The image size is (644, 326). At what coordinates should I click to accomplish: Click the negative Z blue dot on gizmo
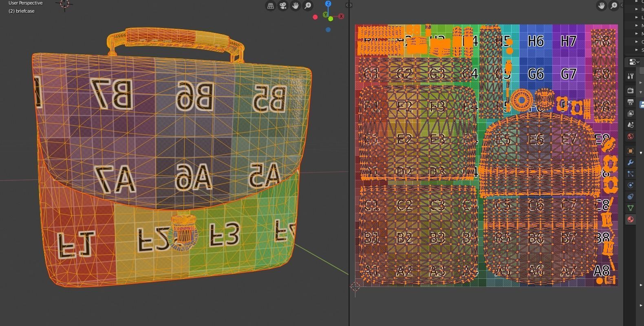[328, 30]
